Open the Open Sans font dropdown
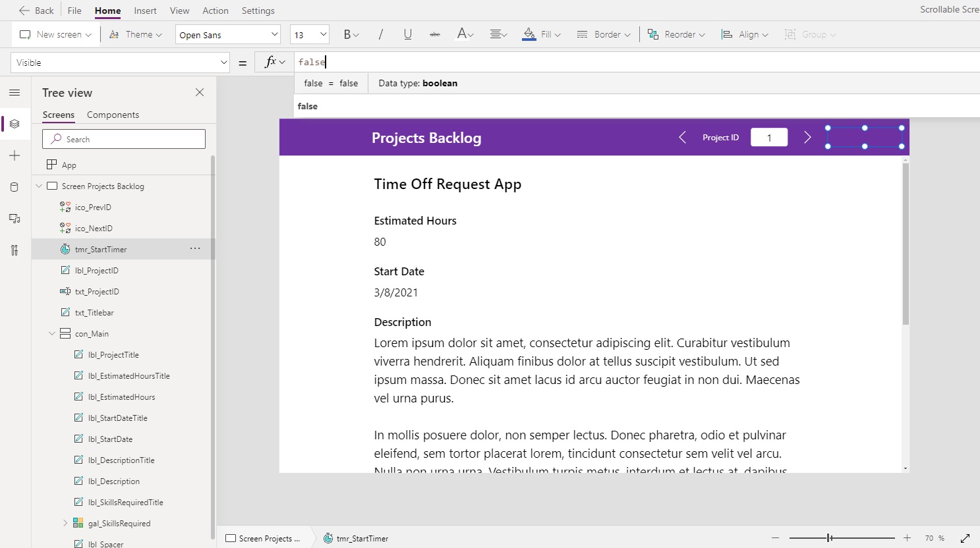The height and width of the screenshot is (548, 980). tap(227, 34)
